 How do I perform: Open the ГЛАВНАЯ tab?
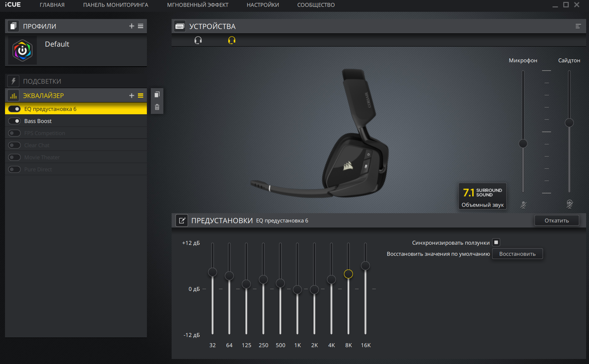[x=52, y=5]
